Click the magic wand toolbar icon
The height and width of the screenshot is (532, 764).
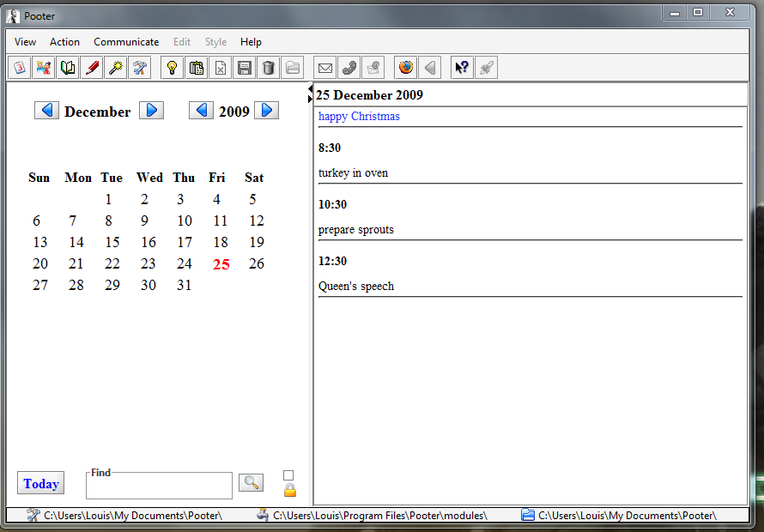click(x=116, y=68)
